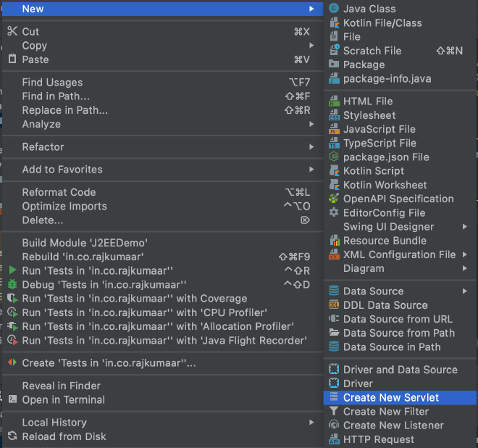
Task: Expand the Data Source submenu arrow
Action: tap(464, 291)
